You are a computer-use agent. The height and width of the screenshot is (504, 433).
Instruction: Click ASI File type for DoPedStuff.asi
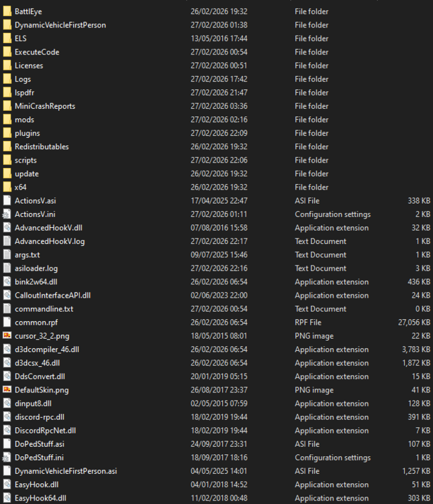coord(307,444)
